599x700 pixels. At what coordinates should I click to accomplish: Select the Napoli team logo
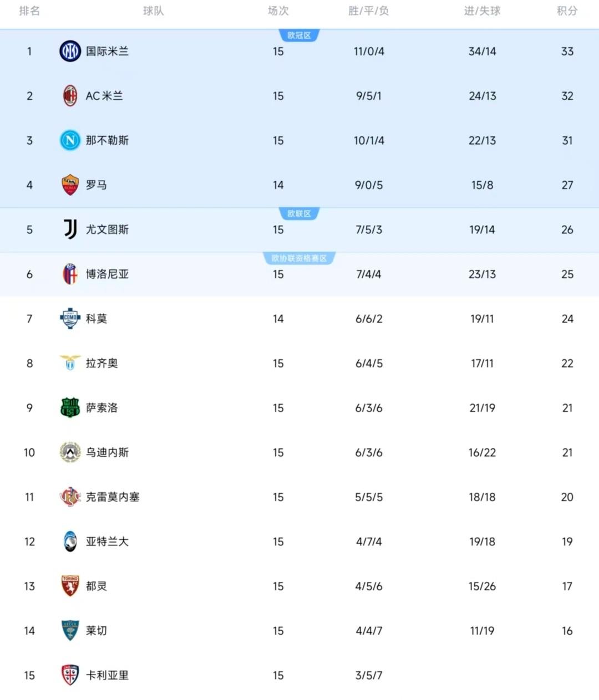click(x=70, y=141)
